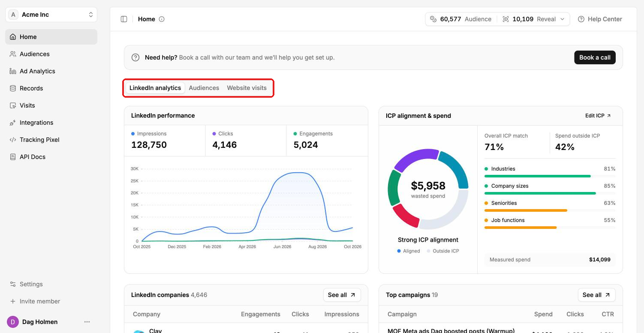The width and height of the screenshot is (644, 333).
Task: Open Tracking Pixel in the sidebar
Action: (51, 140)
